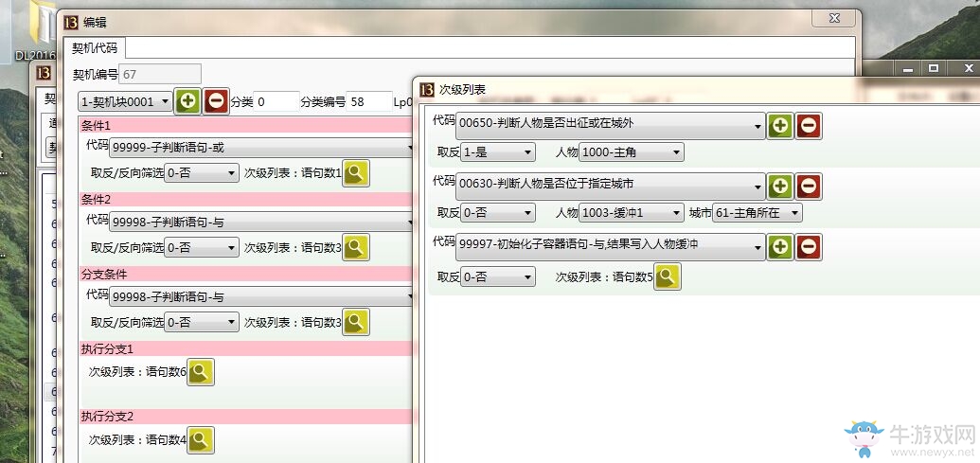The width and height of the screenshot is (980, 463).
Task: Open 取反 dropdown showing 1-是
Action: (498, 151)
